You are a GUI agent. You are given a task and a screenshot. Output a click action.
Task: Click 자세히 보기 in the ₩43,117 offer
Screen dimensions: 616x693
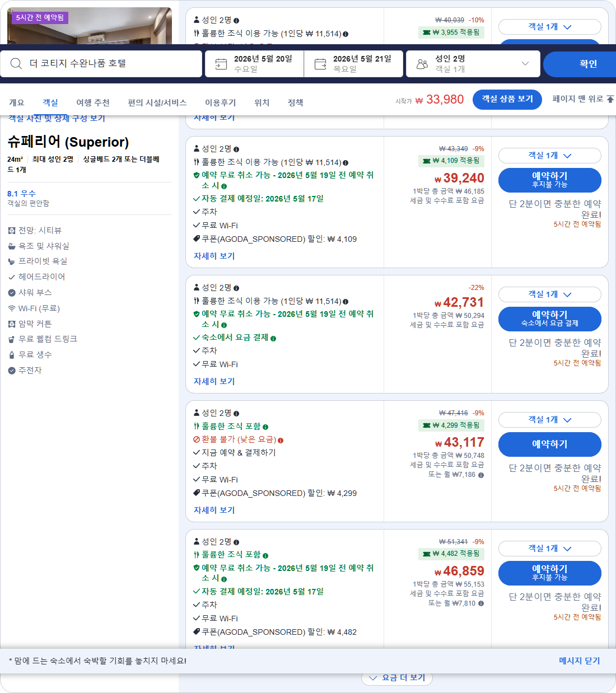click(214, 510)
